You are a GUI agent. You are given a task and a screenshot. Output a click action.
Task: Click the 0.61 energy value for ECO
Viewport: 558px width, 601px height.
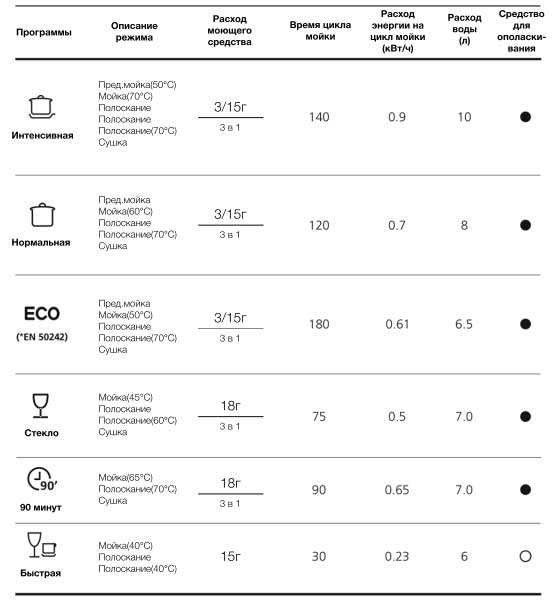[397, 324]
